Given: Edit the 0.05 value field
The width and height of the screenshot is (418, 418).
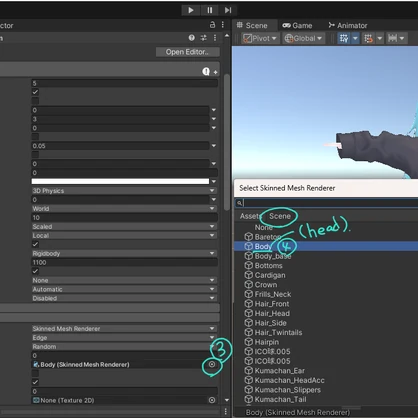Looking at the screenshot, I should pos(120,146).
